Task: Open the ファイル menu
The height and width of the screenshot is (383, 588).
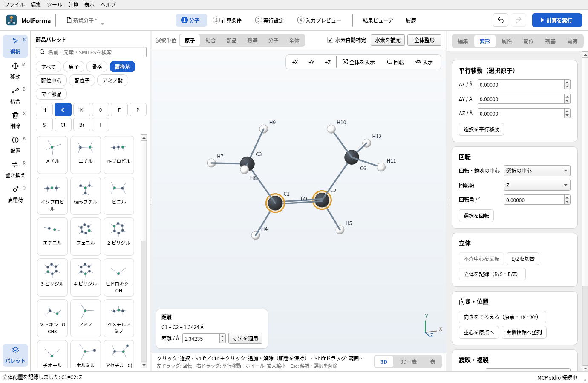Action: 14,5
